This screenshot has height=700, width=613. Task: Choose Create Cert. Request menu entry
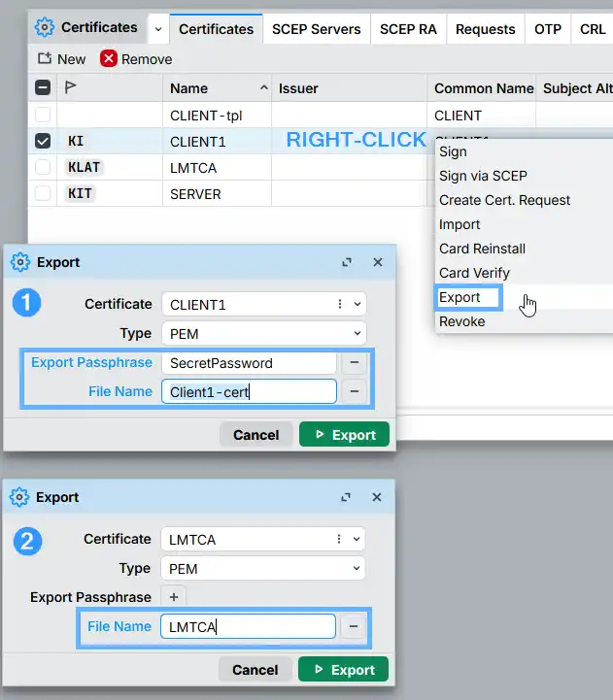(x=524, y=200)
